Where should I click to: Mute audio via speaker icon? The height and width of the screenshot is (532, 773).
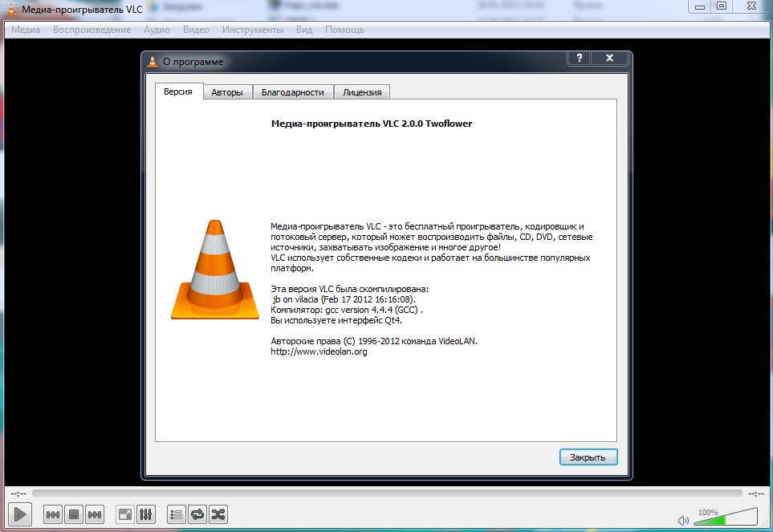tap(683, 521)
